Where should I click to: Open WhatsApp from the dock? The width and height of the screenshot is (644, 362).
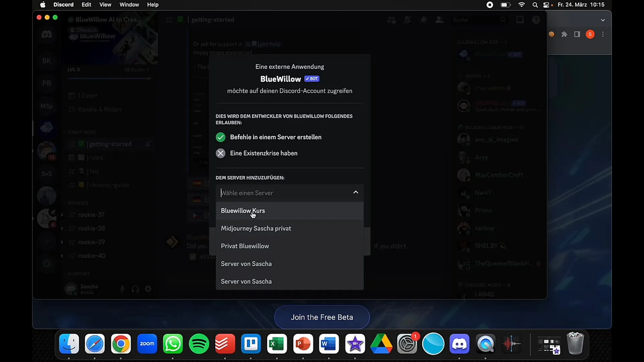(173, 344)
